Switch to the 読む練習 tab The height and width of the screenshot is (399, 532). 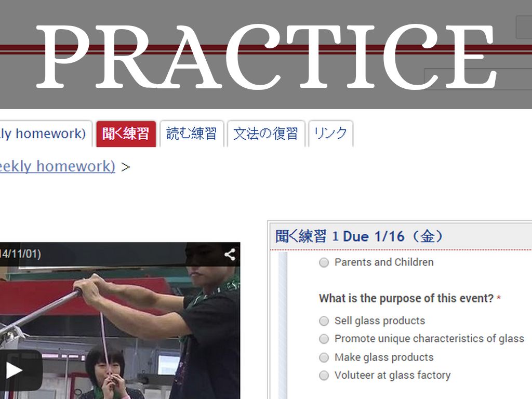(x=192, y=134)
